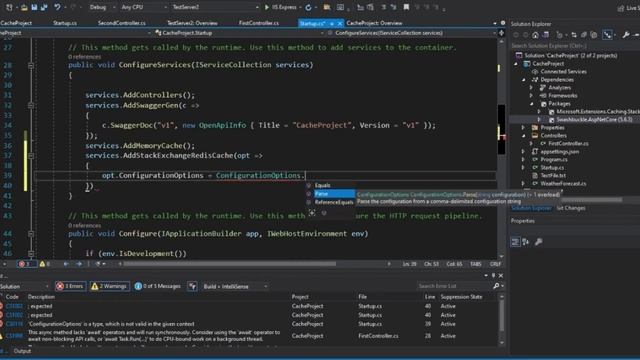Image resolution: width=640 pixels, height=360 pixels.
Task: Close the active Startup.cs tab
Action: click(x=340, y=24)
